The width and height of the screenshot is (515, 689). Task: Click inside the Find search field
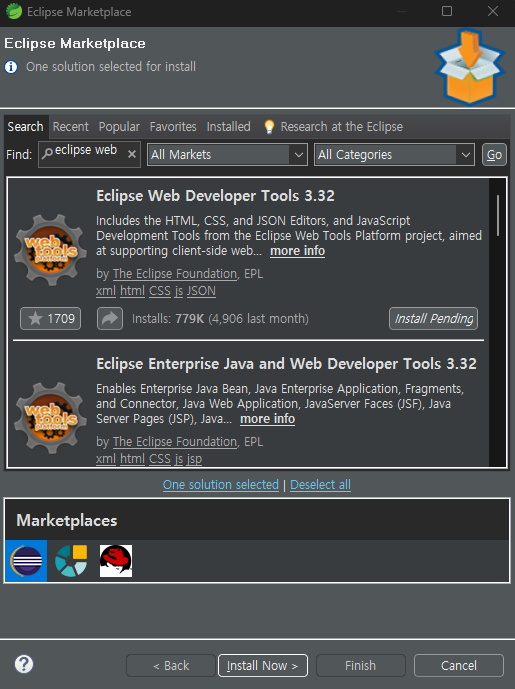point(89,154)
